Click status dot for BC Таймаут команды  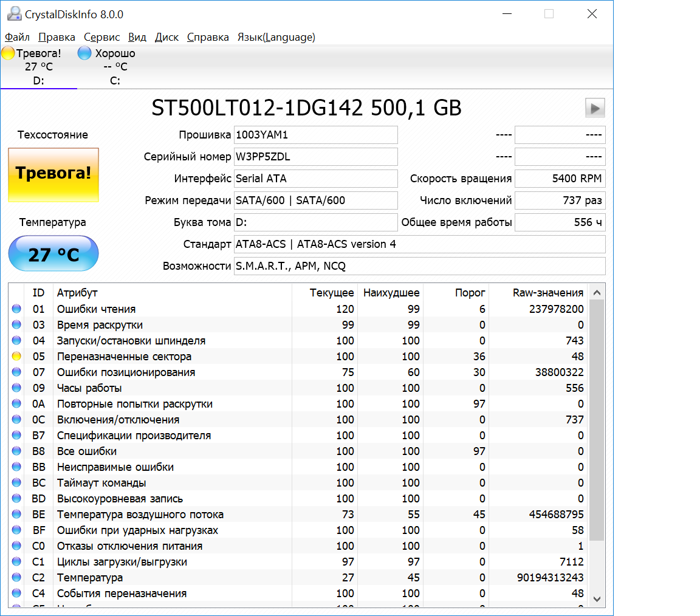(x=16, y=482)
